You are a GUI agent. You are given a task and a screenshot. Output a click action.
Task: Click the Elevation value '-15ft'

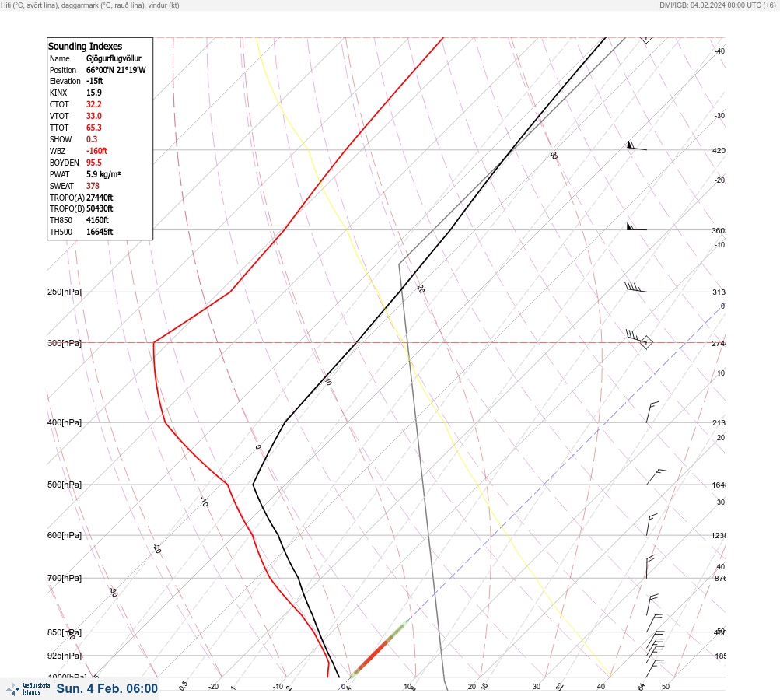click(95, 81)
